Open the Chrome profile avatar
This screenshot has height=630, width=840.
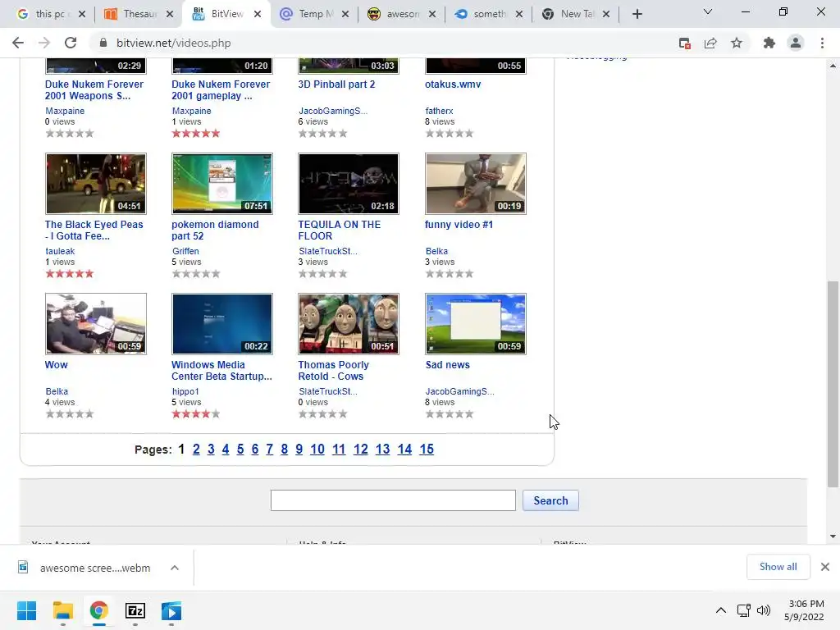796,43
